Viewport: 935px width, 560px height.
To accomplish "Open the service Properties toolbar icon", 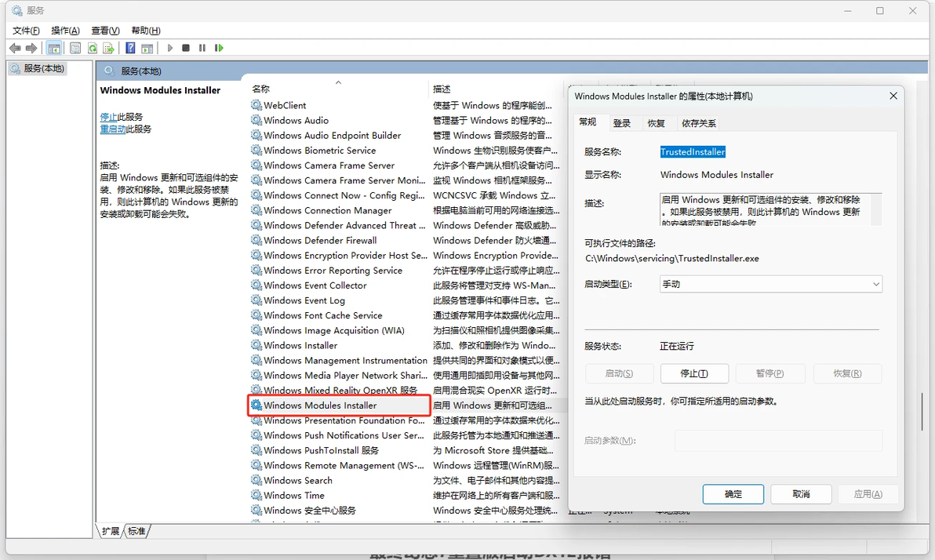I will 75,48.
